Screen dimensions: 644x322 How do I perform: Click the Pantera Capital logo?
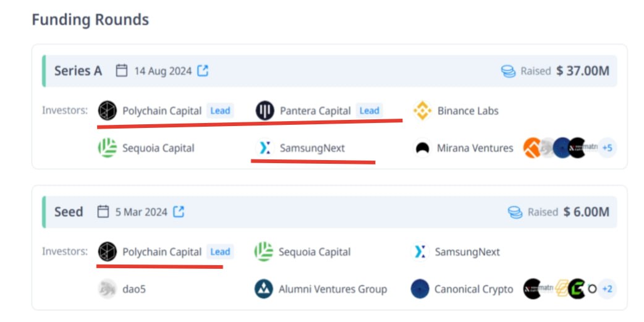click(x=265, y=111)
